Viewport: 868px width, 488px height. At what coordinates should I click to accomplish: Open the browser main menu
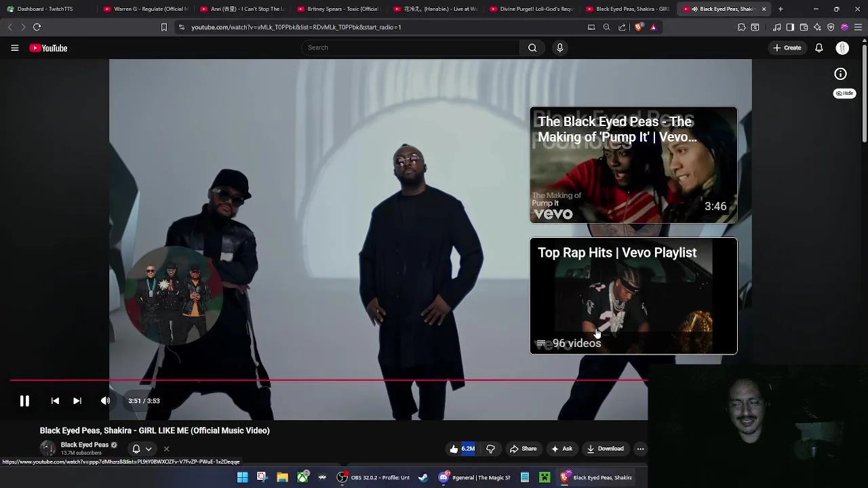click(858, 27)
